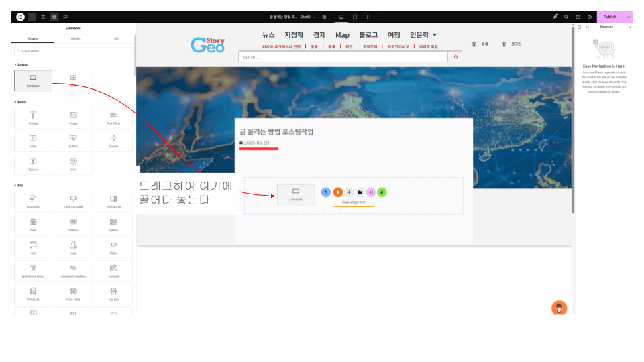
Task: Select the Off-Canvas widget
Action: [113, 202]
